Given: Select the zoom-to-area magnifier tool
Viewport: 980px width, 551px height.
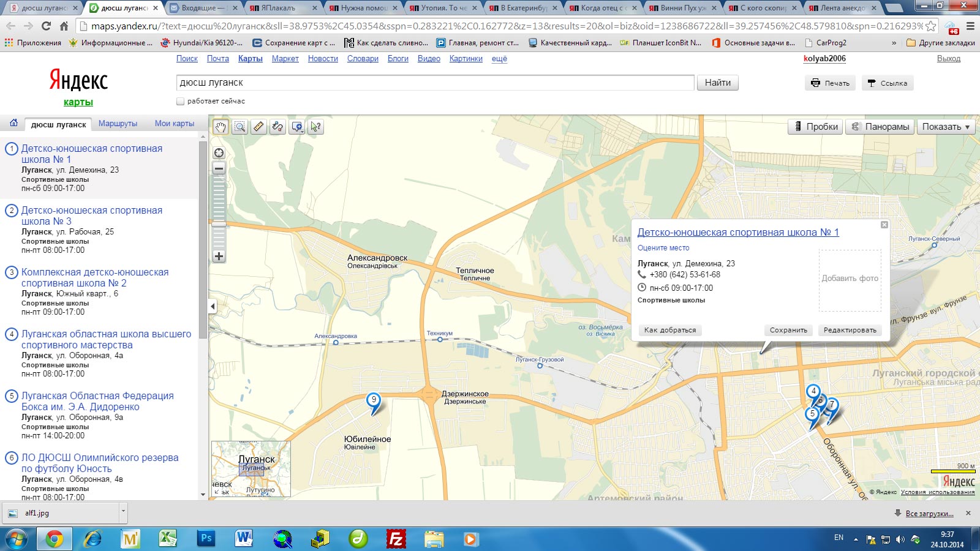Looking at the screenshot, I should coord(240,127).
